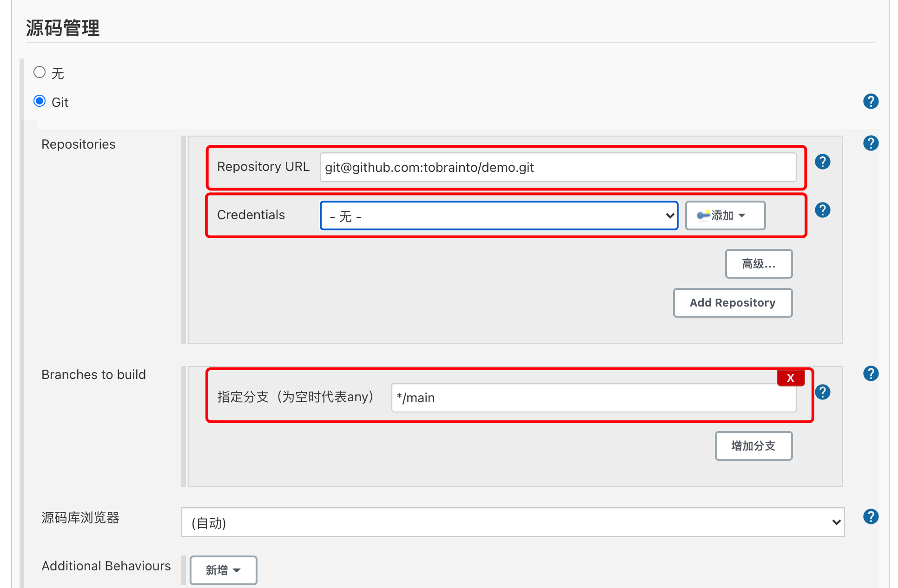Image resolution: width=898 pixels, height=588 pixels.
Task: Open help for the Repositories section
Action: [871, 143]
